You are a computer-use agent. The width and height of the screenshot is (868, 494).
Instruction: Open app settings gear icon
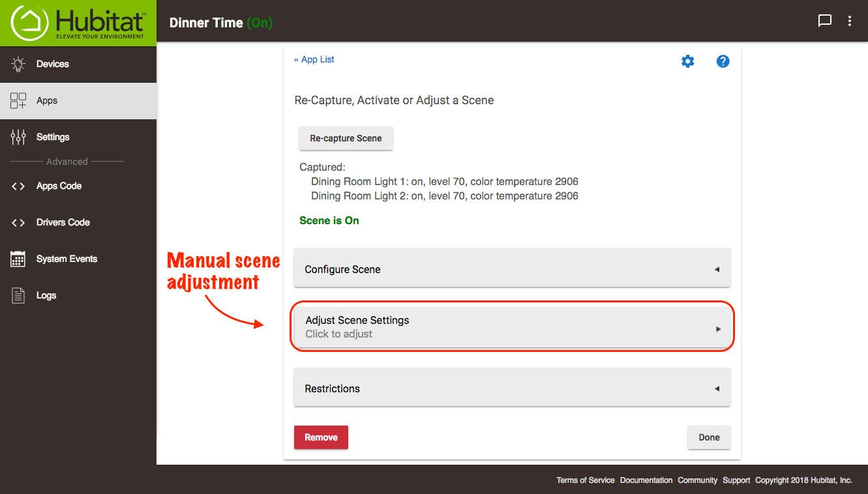[x=687, y=61]
